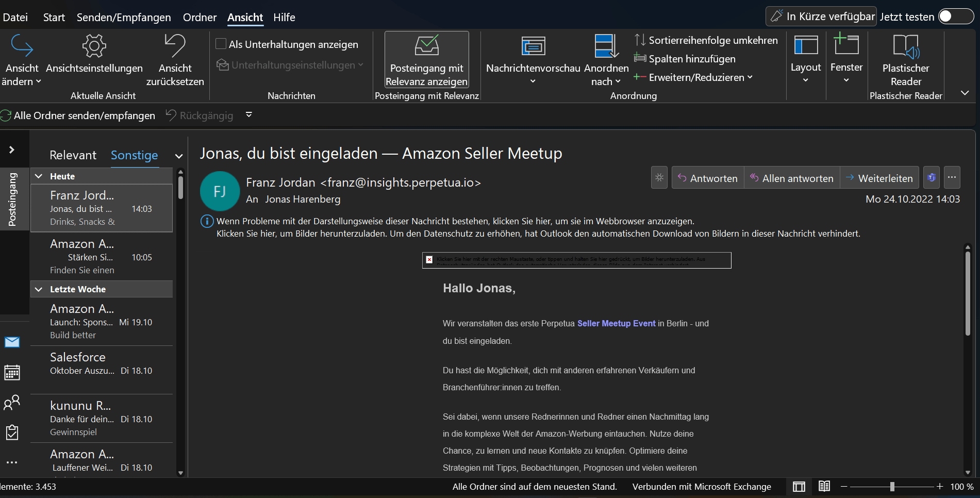Click In Kürze verfügbar button

(x=821, y=16)
